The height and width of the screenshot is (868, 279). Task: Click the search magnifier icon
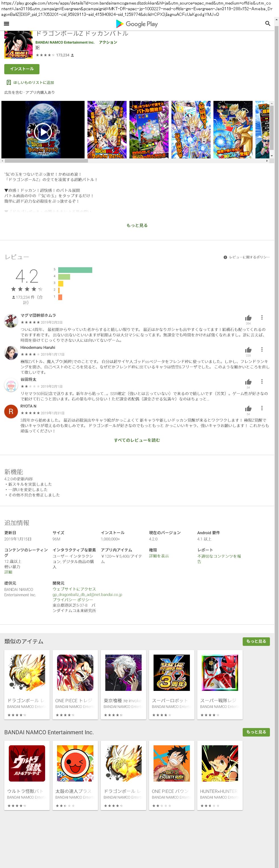point(268,24)
